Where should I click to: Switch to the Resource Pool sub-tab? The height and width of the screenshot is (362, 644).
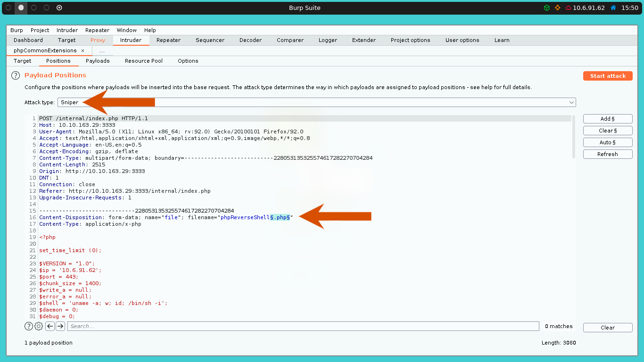coord(144,61)
